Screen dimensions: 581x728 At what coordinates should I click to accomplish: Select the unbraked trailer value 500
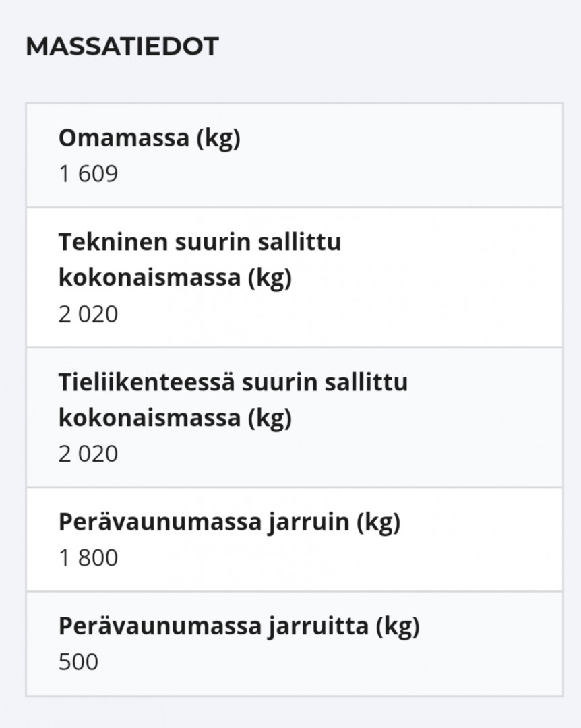pos(78,662)
